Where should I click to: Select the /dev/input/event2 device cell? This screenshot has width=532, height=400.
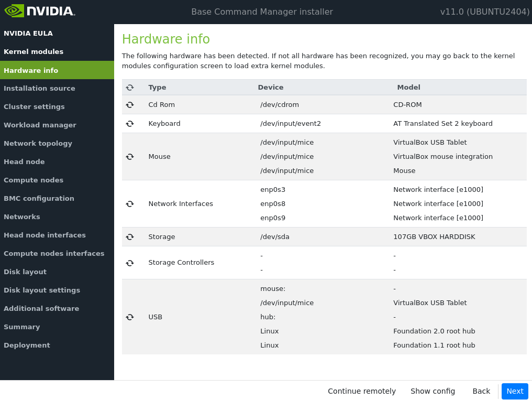[291, 124]
